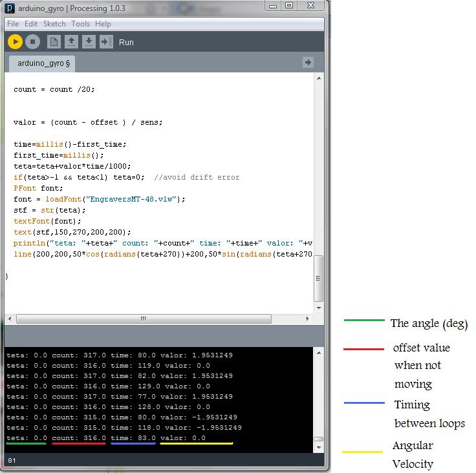Open the Help menu
This screenshot has width=476, height=473.
coord(103,24)
